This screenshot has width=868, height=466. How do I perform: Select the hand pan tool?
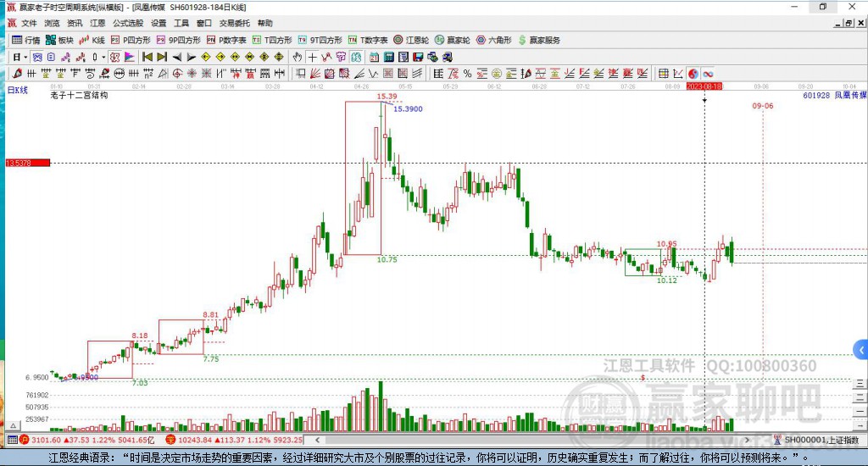tap(298, 57)
